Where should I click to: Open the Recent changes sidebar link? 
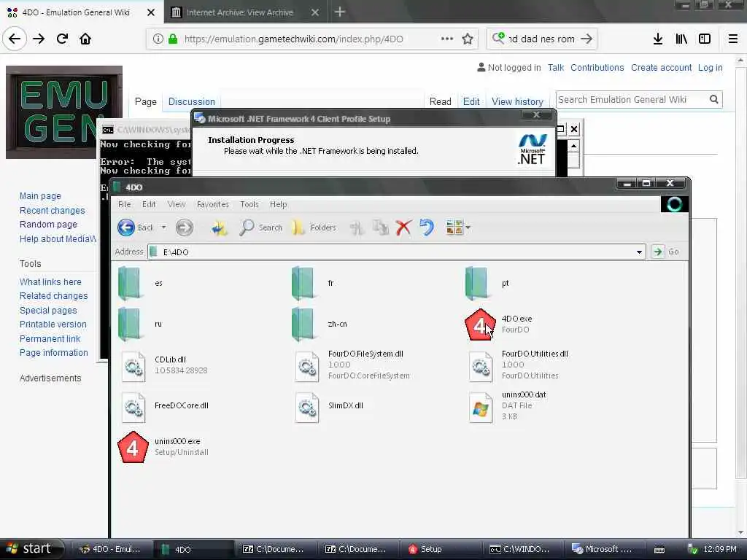[53, 211]
